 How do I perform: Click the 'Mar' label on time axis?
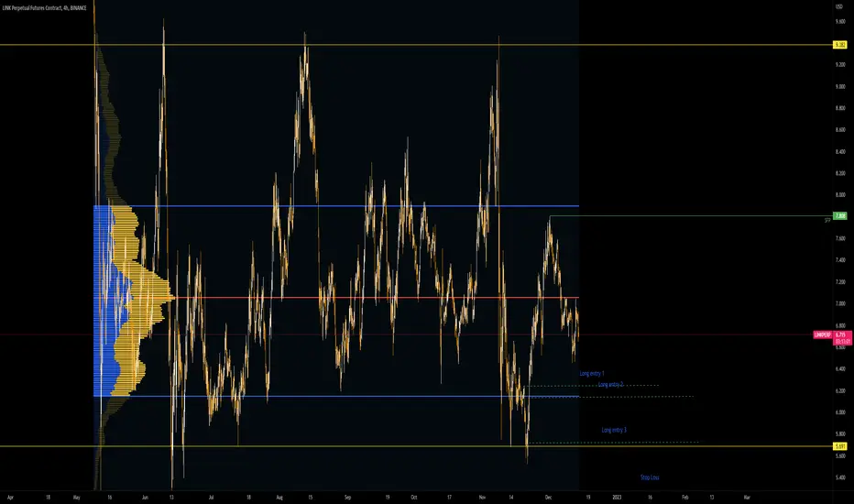tap(747, 498)
